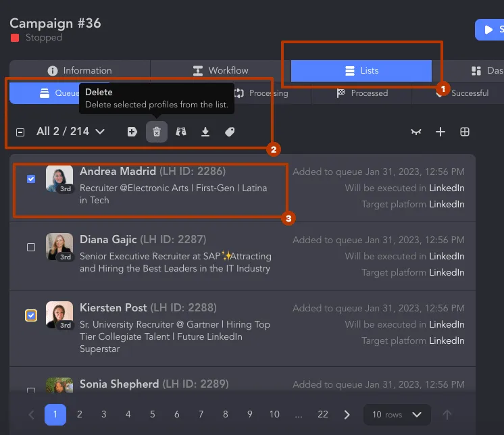Go to page 7
This screenshot has height=435, width=504.
click(x=201, y=415)
